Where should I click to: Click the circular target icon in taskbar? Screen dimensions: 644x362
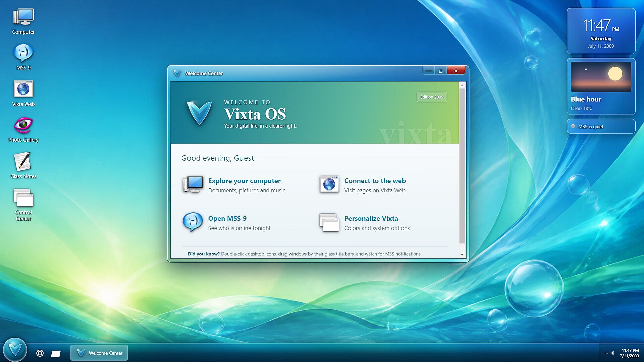[x=40, y=353]
